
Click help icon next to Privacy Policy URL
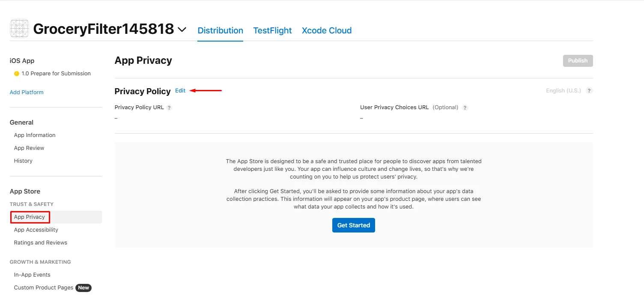(x=169, y=108)
